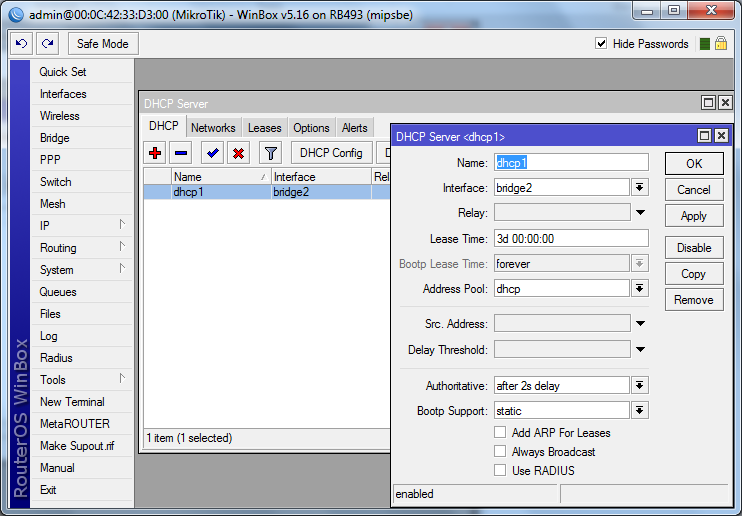The width and height of the screenshot is (742, 516).
Task: Click the redo arrow toolbar icon
Action: click(47, 44)
